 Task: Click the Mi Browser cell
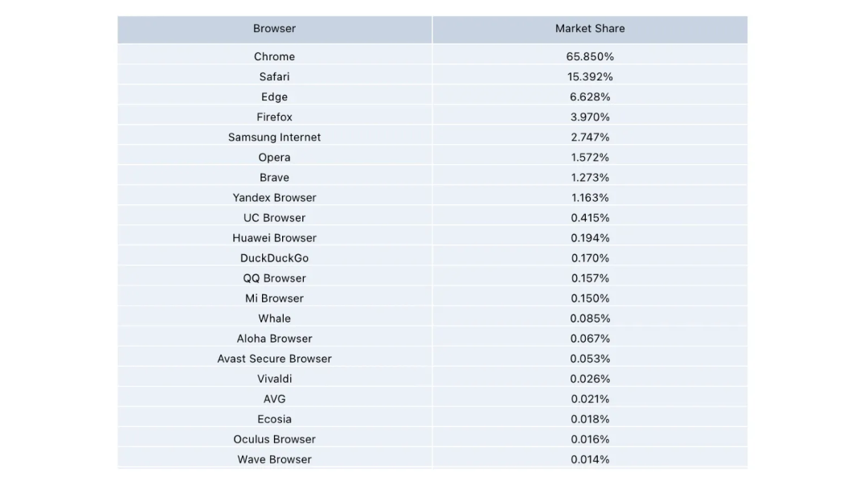pyautogui.click(x=274, y=298)
